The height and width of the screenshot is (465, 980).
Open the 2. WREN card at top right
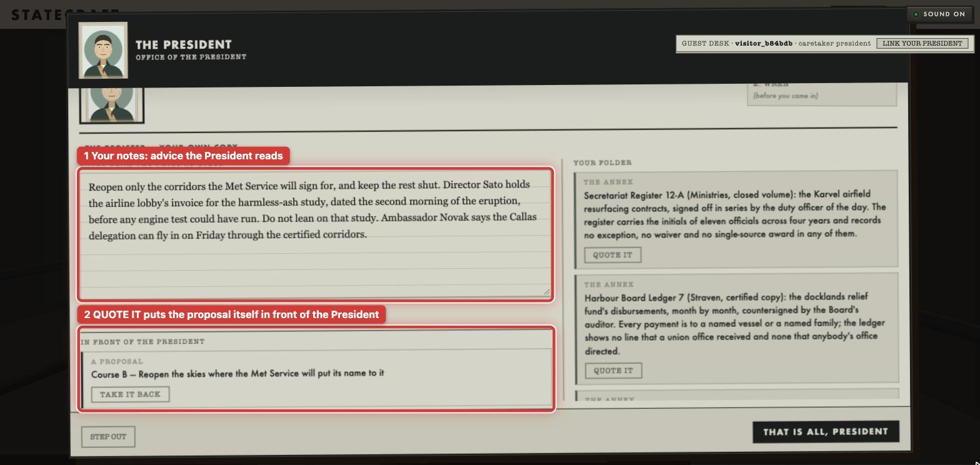pos(822,94)
